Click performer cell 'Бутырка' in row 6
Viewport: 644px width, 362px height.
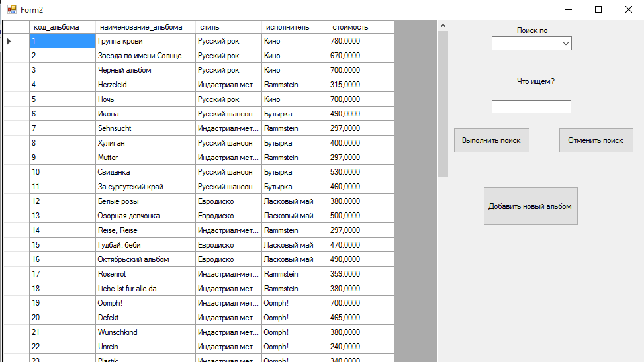click(x=295, y=114)
